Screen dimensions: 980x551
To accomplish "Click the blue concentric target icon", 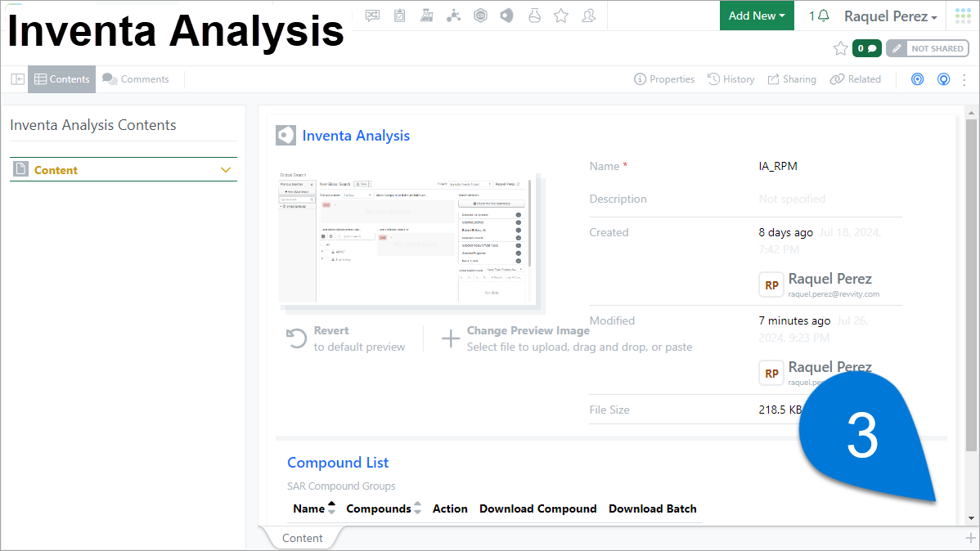I will pos(918,79).
